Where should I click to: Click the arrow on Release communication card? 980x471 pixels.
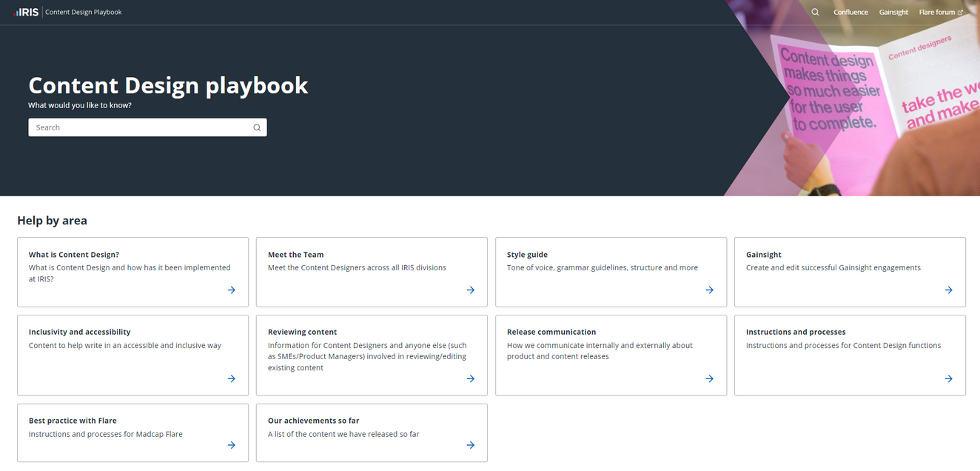710,379
